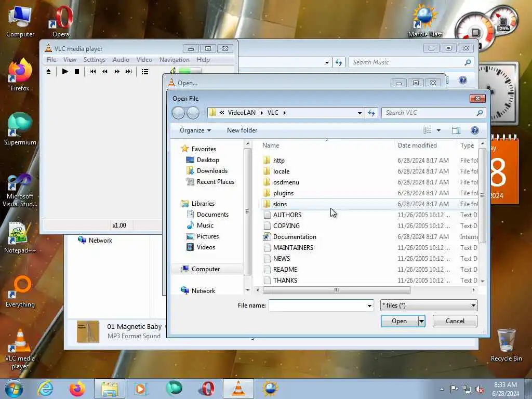This screenshot has height=399, width=532.
Task: Select Pictures library
Action: coord(207,236)
